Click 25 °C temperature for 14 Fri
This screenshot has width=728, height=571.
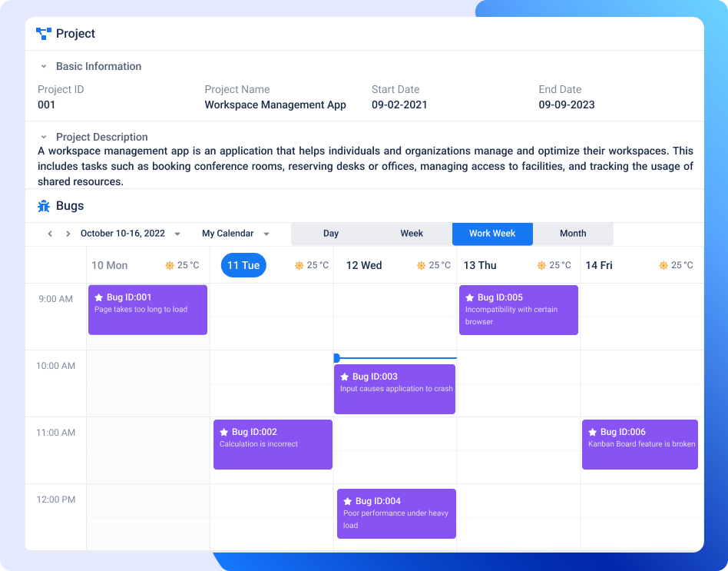(x=682, y=265)
